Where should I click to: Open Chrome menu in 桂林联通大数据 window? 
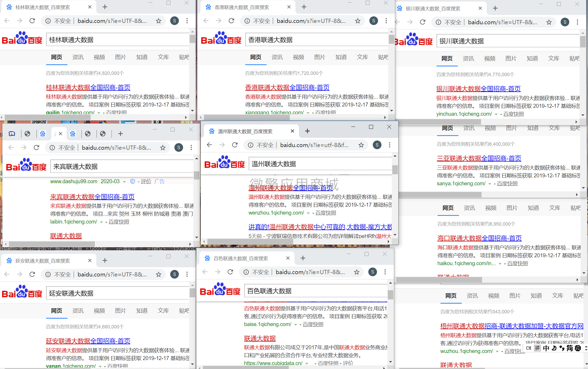187,21
